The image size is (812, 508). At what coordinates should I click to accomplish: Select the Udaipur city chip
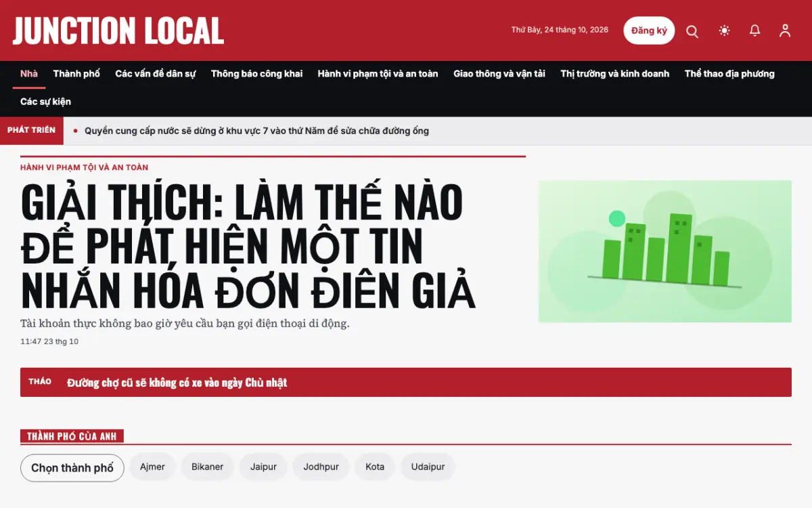(428, 467)
